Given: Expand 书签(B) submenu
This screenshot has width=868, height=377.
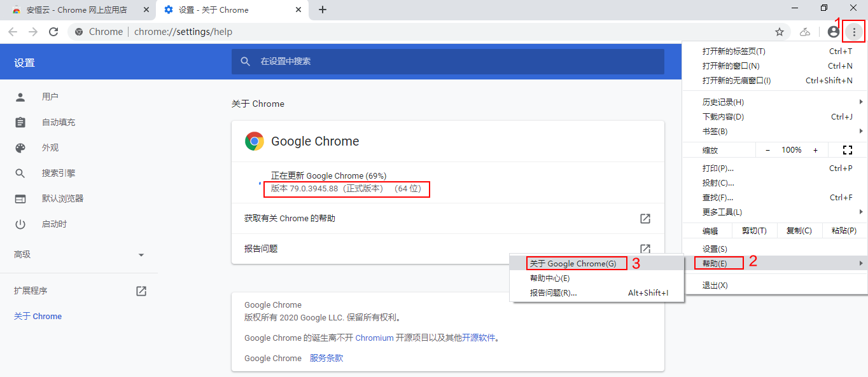Looking at the screenshot, I should click(774, 131).
